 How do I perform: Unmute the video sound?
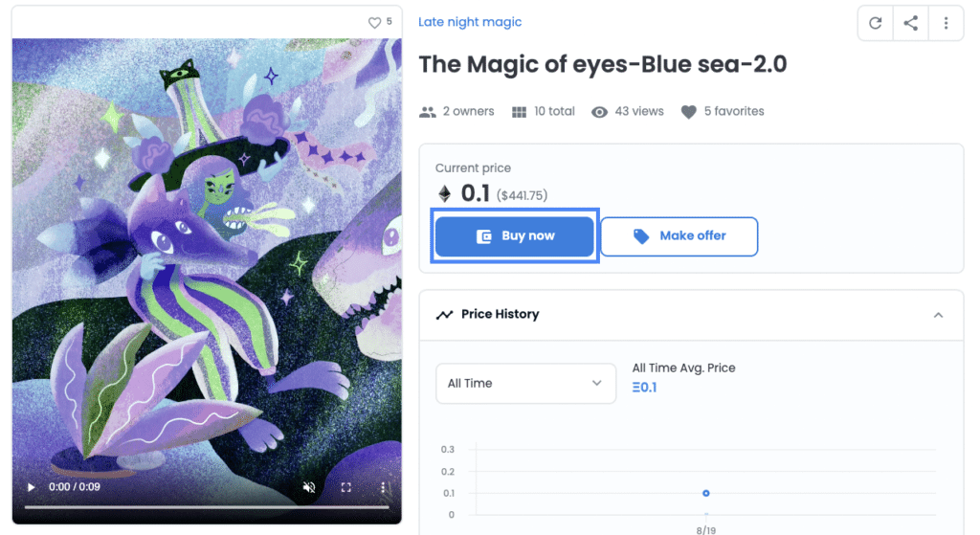pyautogui.click(x=309, y=487)
